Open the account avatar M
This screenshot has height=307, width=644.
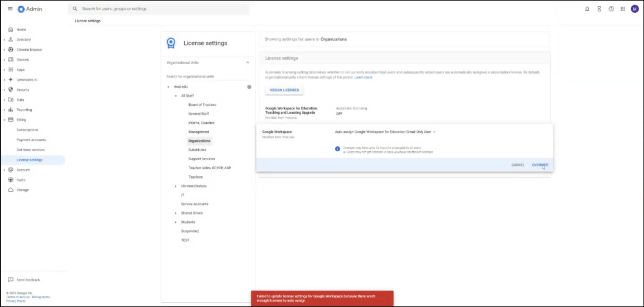click(635, 8)
